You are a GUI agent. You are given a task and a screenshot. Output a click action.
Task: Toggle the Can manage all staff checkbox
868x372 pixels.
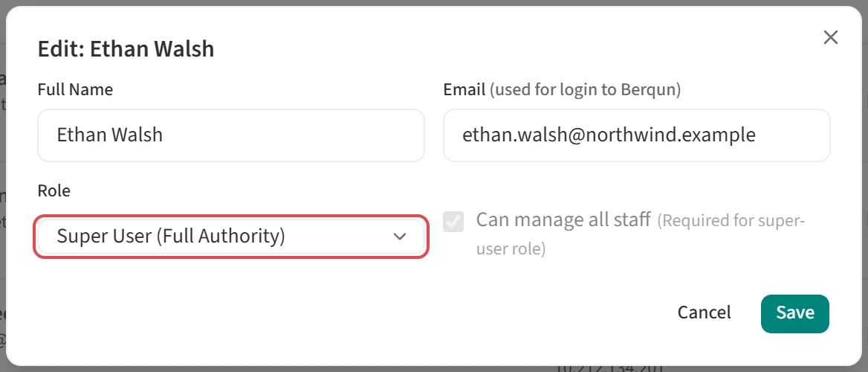coord(453,222)
